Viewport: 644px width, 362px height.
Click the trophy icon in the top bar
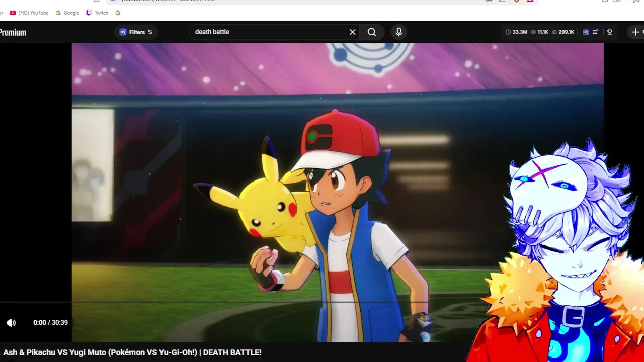pyautogui.click(x=609, y=32)
